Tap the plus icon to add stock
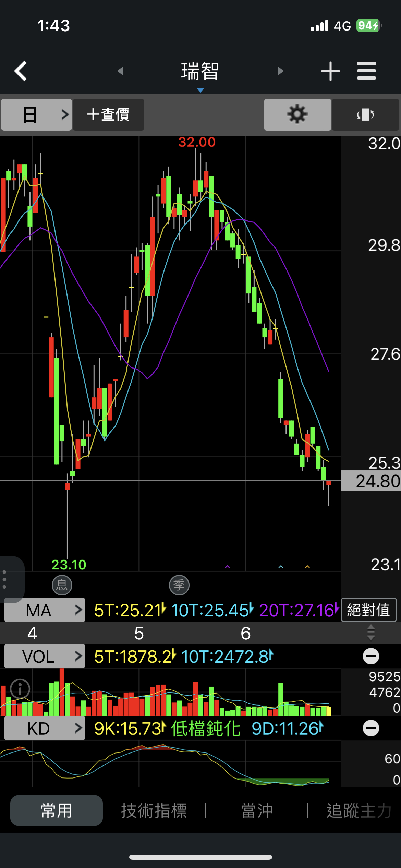The image size is (401, 868). click(330, 71)
